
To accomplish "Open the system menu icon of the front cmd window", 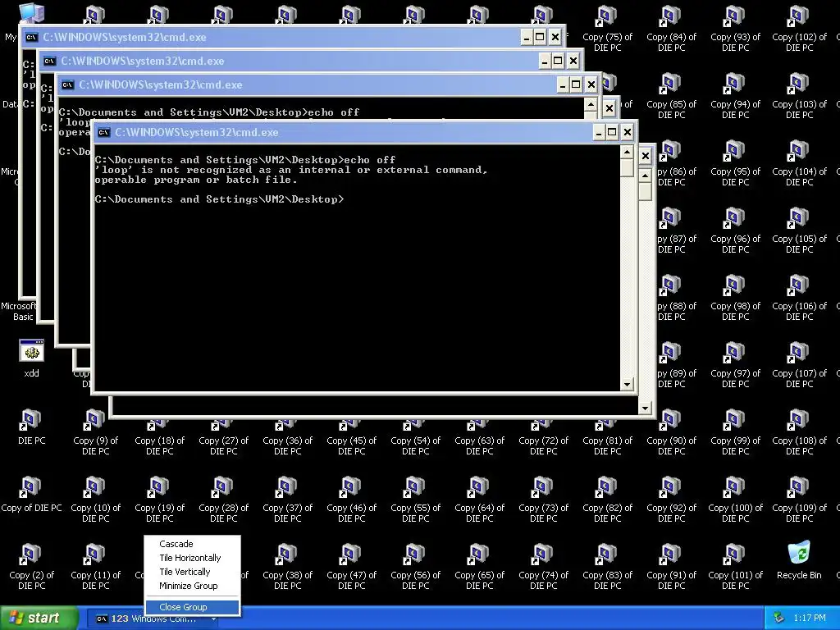I will click(104, 132).
